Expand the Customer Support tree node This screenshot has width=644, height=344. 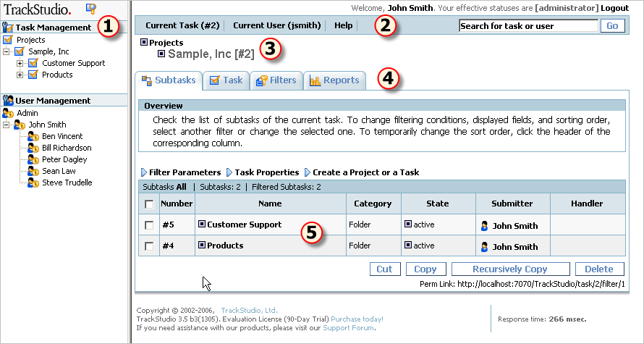(20, 63)
